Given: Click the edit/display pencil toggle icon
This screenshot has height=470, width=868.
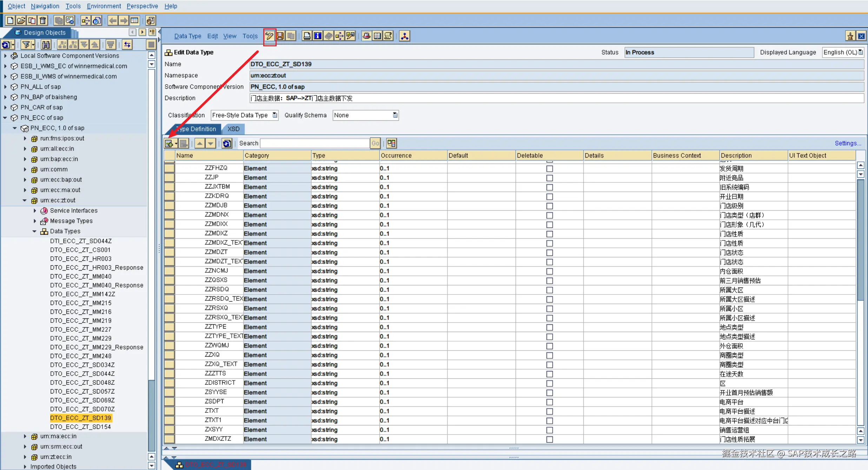Looking at the screenshot, I should coord(269,36).
